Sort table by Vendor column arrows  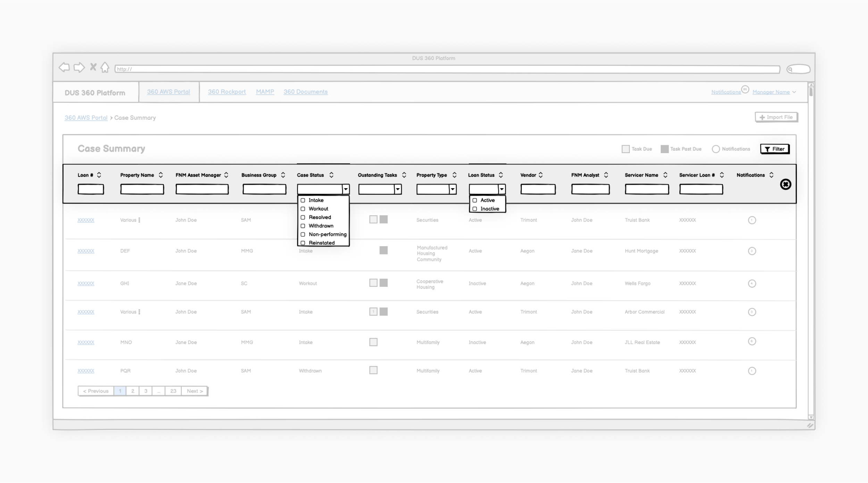(x=541, y=175)
